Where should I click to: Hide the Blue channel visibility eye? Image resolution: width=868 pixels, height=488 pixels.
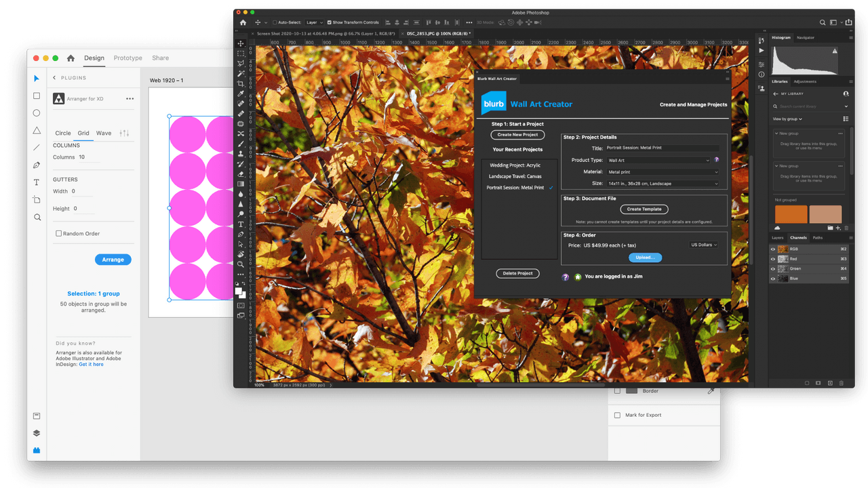click(773, 279)
